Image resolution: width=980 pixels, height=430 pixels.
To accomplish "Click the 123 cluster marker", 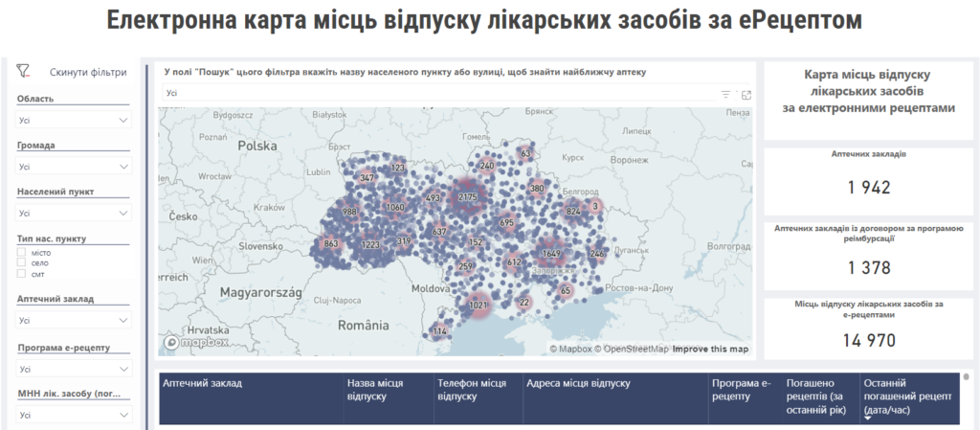I will 398,168.
